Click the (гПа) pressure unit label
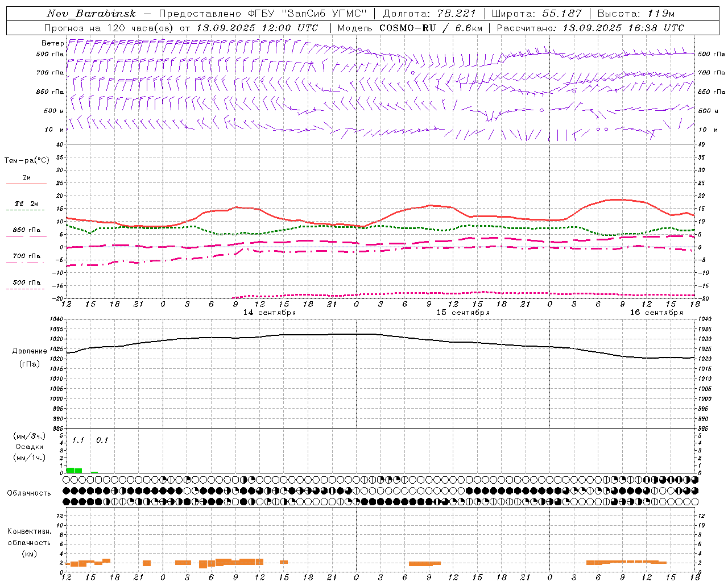Image resolution: width=728 pixels, height=582 pixels. [x=30, y=364]
